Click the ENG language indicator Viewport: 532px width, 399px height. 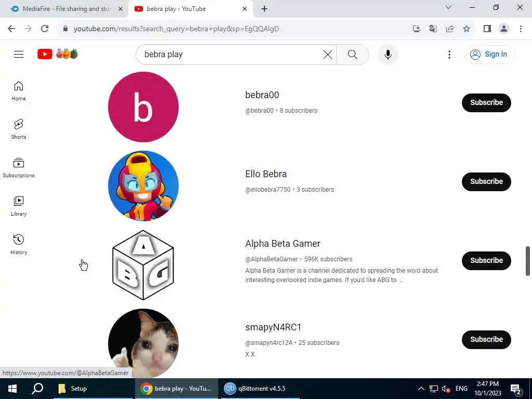(x=461, y=389)
